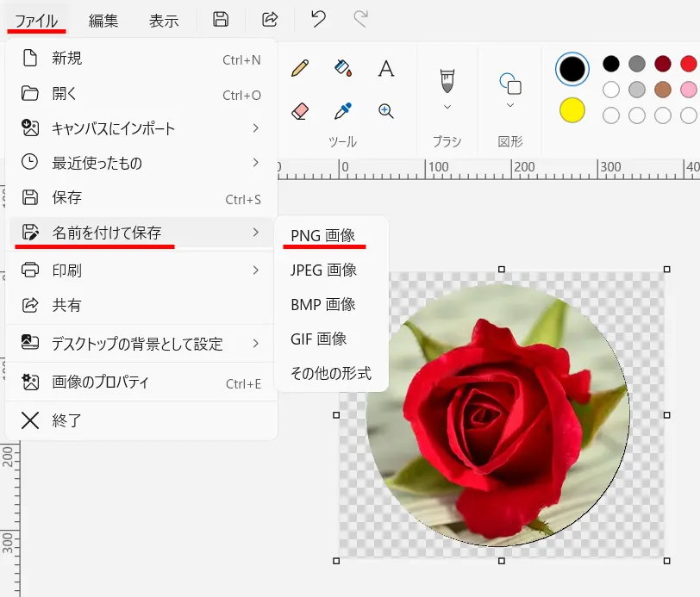Select the Fill bucket tool

click(x=343, y=68)
